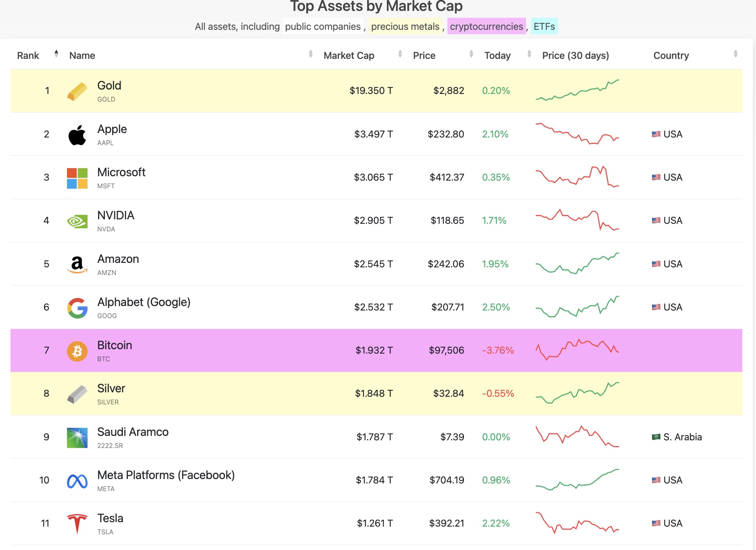Click Tesla's 30-day price chart
Viewport: 756px width, 550px height.
[577, 523]
